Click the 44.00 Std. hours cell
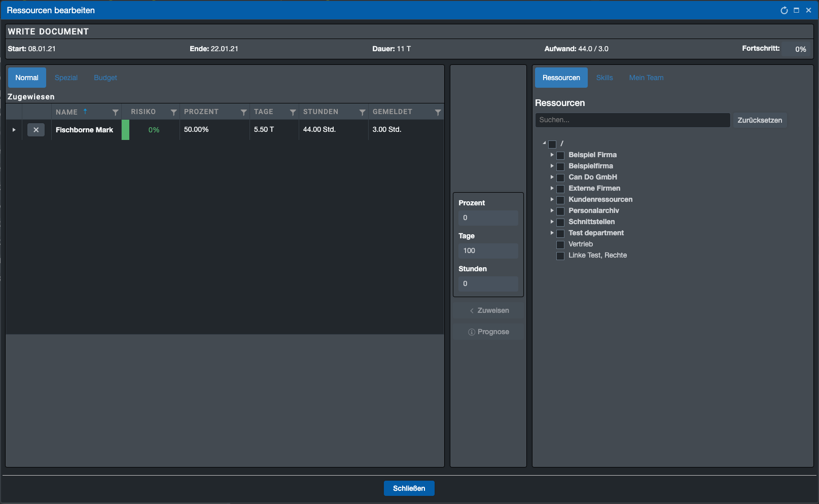 (334, 130)
